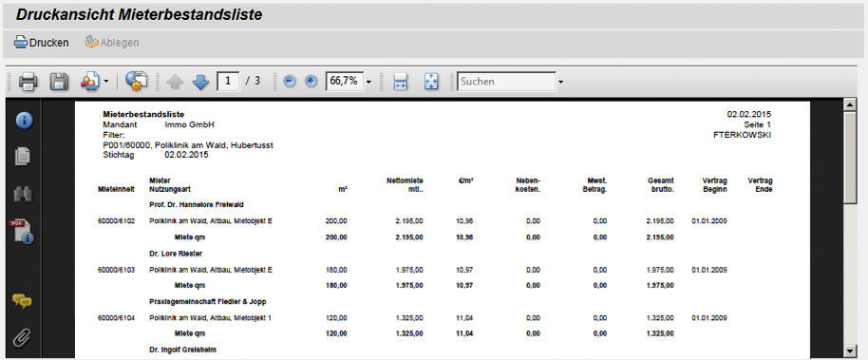Select the fit full page icon
Image resolution: width=868 pixels, height=360 pixels.
coord(431,82)
